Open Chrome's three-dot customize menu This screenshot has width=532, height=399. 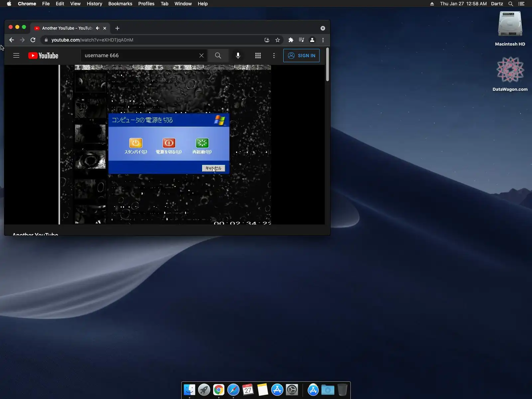(x=323, y=40)
